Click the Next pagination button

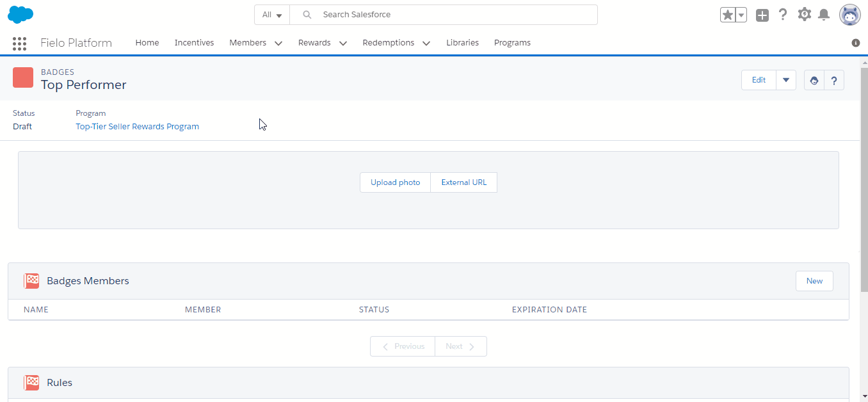tap(461, 346)
